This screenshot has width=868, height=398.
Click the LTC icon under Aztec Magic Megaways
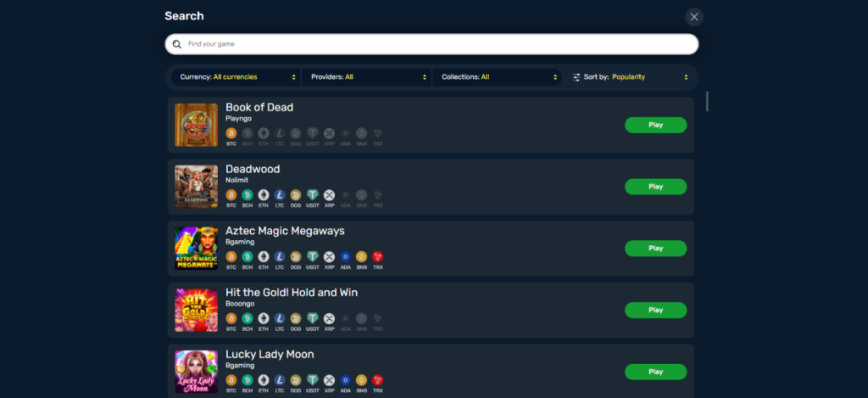(x=280, y=256)
